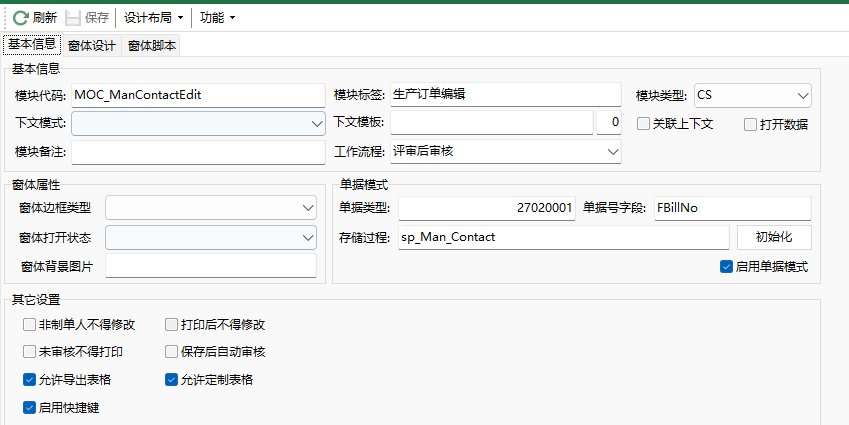Switch to the 窗体设计 tab
Screen dimensions: 849x425
(92, 46)
